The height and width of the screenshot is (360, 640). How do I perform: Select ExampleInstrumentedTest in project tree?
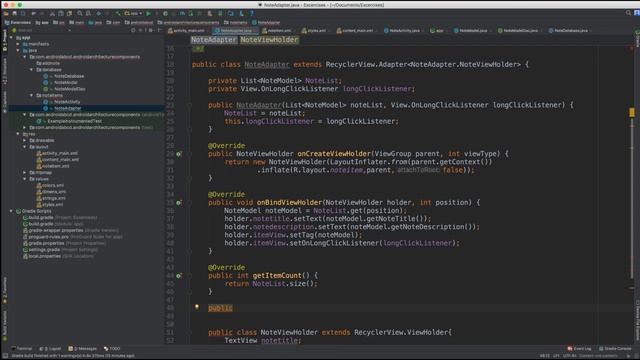tap(74, 121)
